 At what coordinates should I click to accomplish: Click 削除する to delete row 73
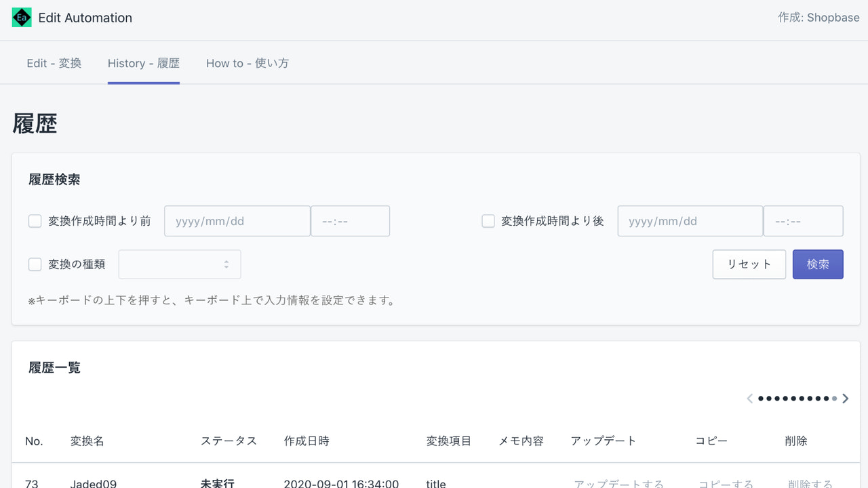pos(810,483)
